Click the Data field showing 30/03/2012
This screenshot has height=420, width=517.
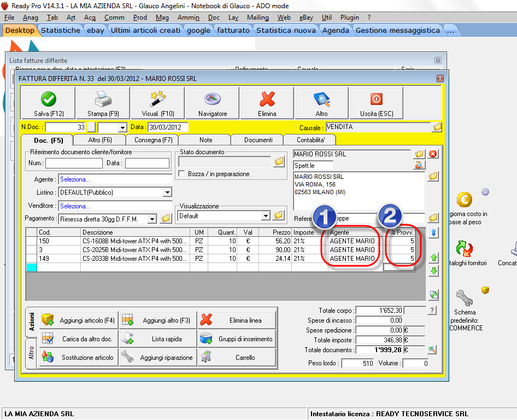click(167, 127)
